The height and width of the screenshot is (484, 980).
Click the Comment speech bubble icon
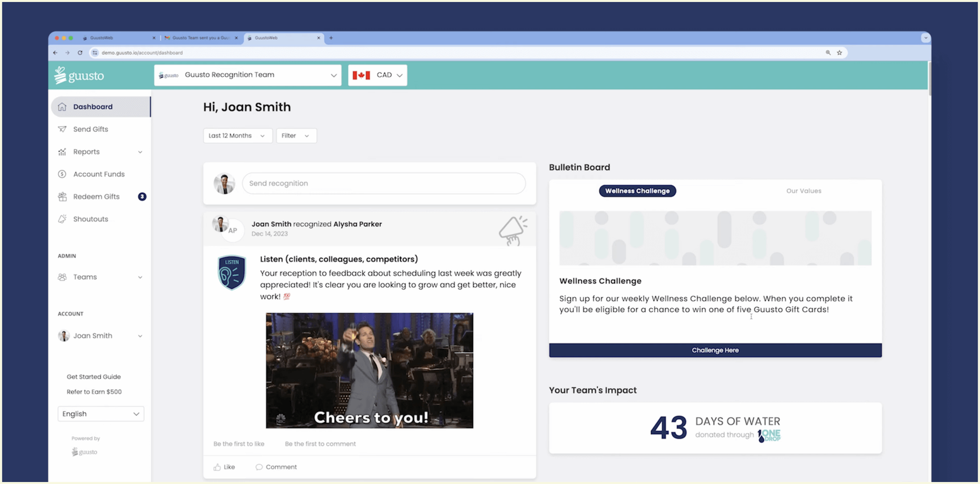[x=259, y=467]
